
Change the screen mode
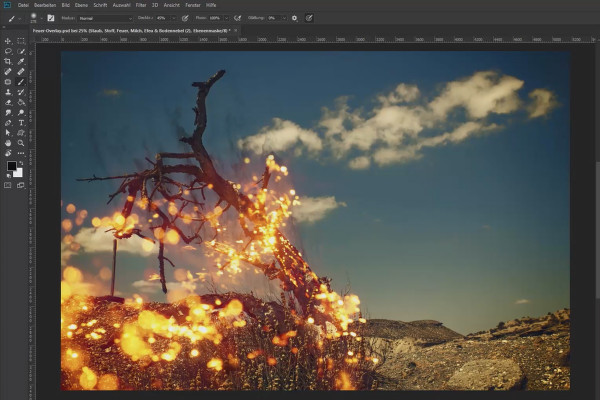[21, 185]
